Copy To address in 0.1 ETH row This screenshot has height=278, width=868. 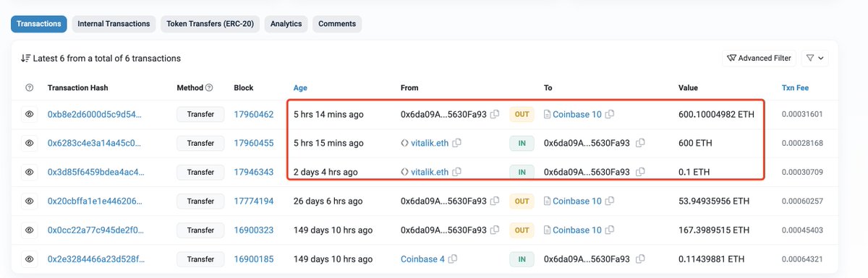639,172
